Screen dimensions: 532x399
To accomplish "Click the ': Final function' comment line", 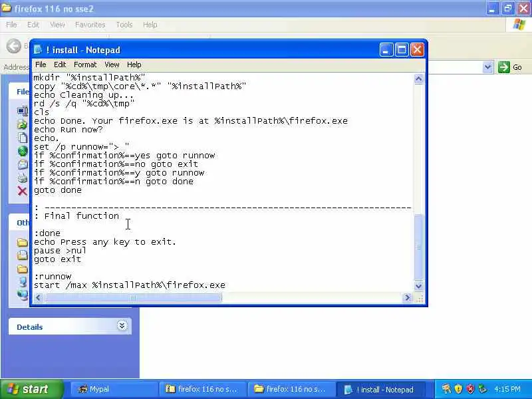I will (x=76, y=215).
